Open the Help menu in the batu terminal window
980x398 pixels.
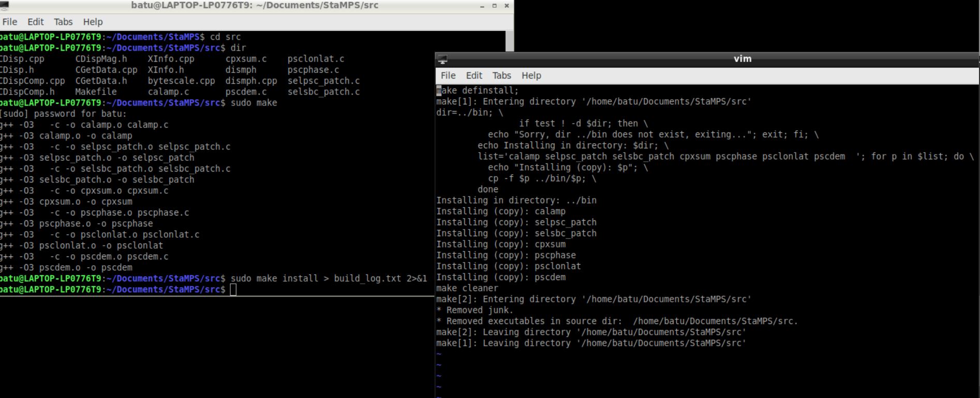(93, 22)
